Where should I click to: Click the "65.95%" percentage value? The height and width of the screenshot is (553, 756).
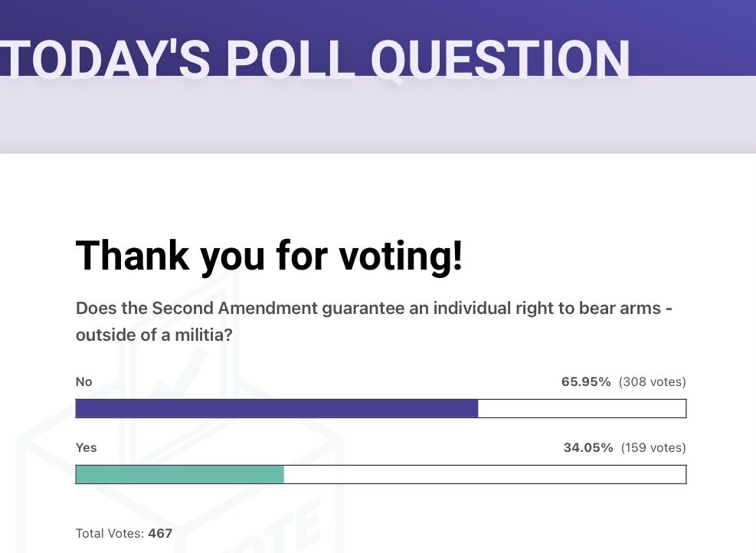586,381
